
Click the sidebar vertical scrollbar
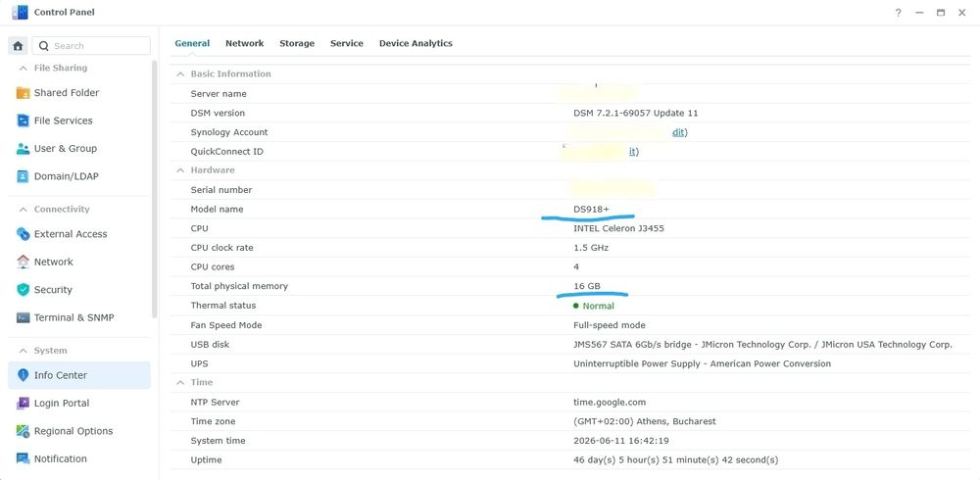pyautogui.click(x=155, y=189)
